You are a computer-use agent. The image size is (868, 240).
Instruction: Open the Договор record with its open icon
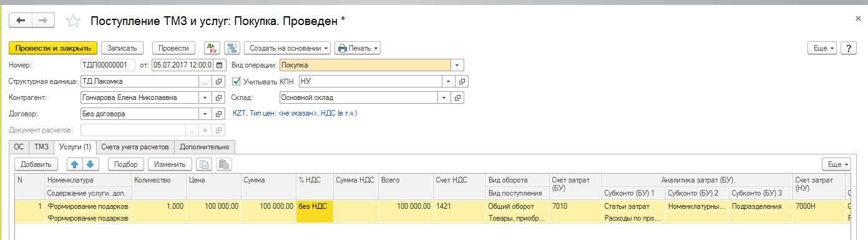click(x=219, y=114)
